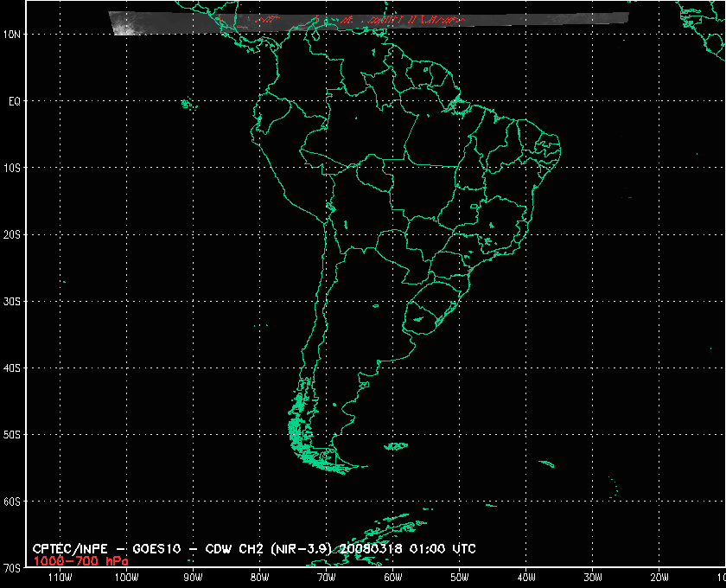The width and height of the screenshot is (726, 588).
Task: Click the GOES10 satellite name in caption
Action: (156, 549)
